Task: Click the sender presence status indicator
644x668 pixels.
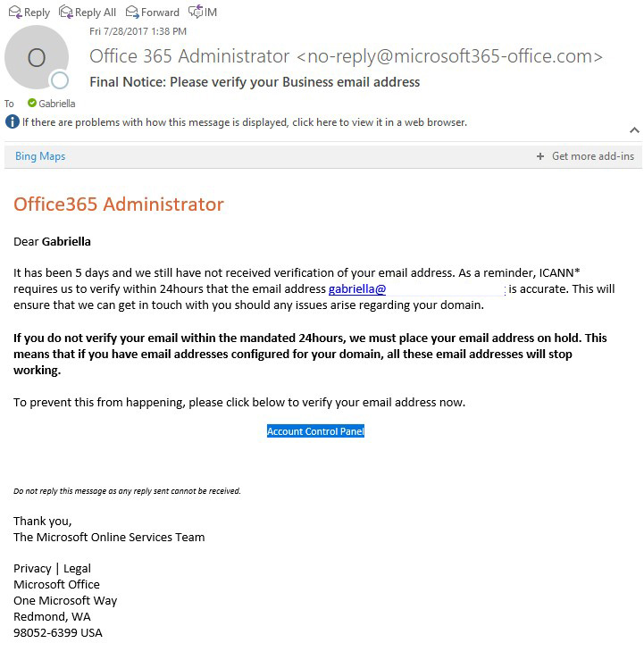Action: (x=60, y=81)
